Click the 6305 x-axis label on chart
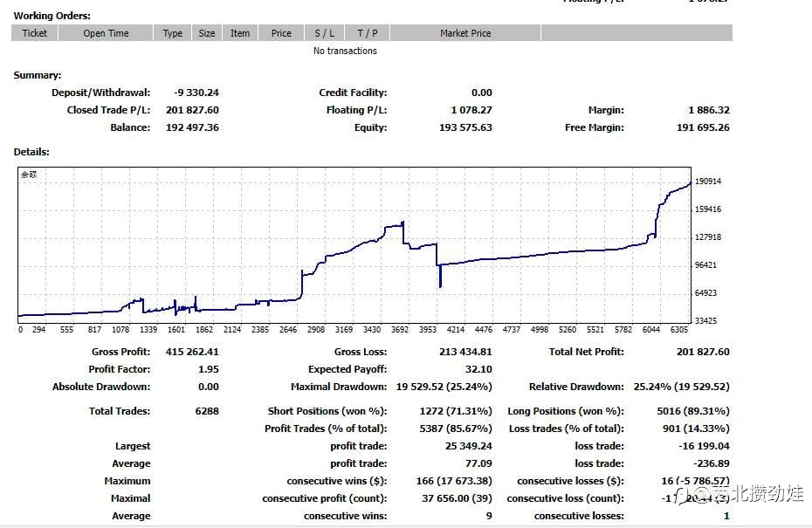 click(679, 329)
